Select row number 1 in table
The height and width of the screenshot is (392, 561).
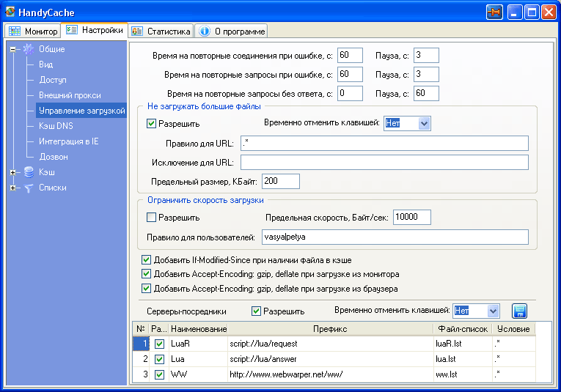[141, 344]
